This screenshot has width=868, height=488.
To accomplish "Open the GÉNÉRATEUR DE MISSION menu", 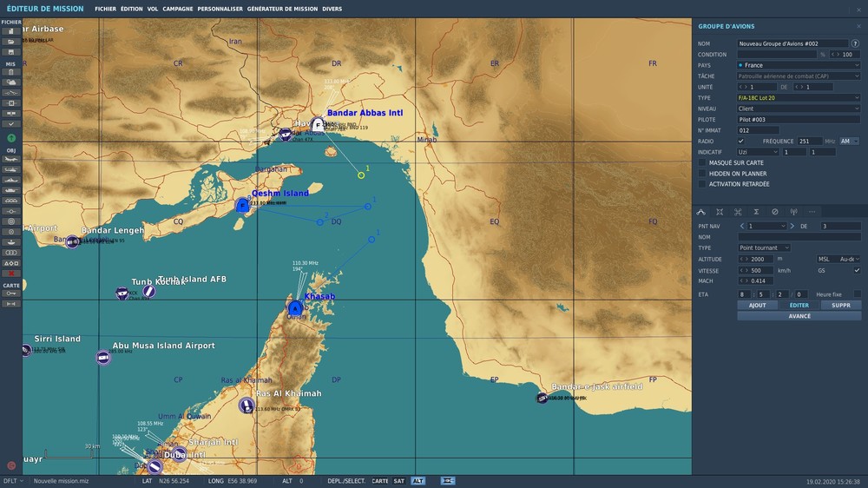I will point(282,9).
